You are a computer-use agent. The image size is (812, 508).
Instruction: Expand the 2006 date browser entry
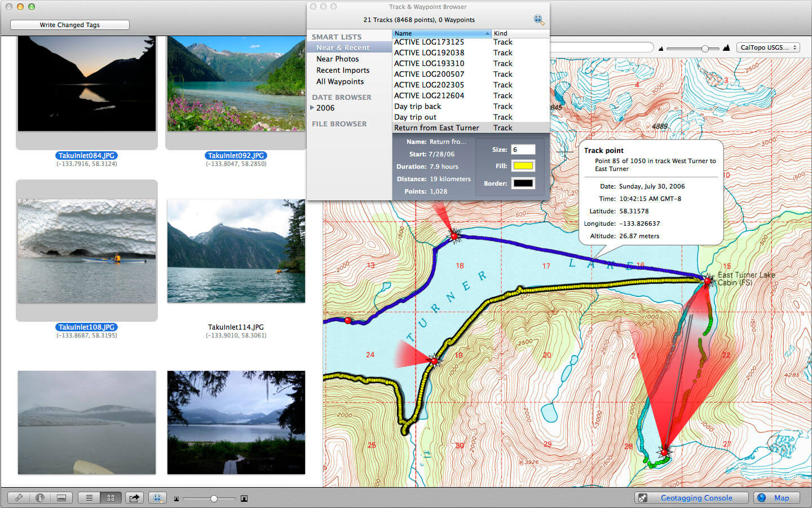312,108
